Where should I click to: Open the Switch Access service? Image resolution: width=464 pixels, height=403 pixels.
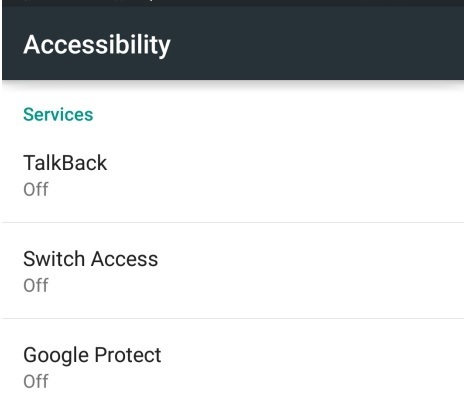pyautogui.click(x=233, y=271)
